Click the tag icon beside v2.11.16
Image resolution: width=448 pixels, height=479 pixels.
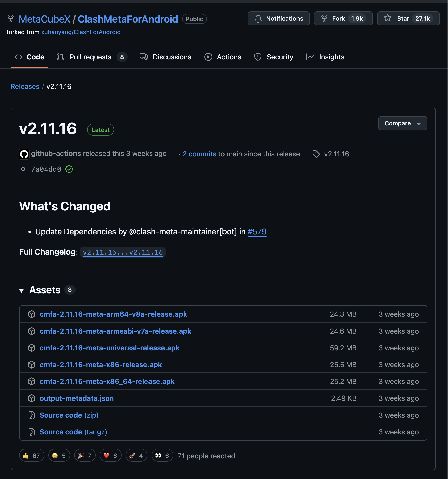tap(316, 154)
